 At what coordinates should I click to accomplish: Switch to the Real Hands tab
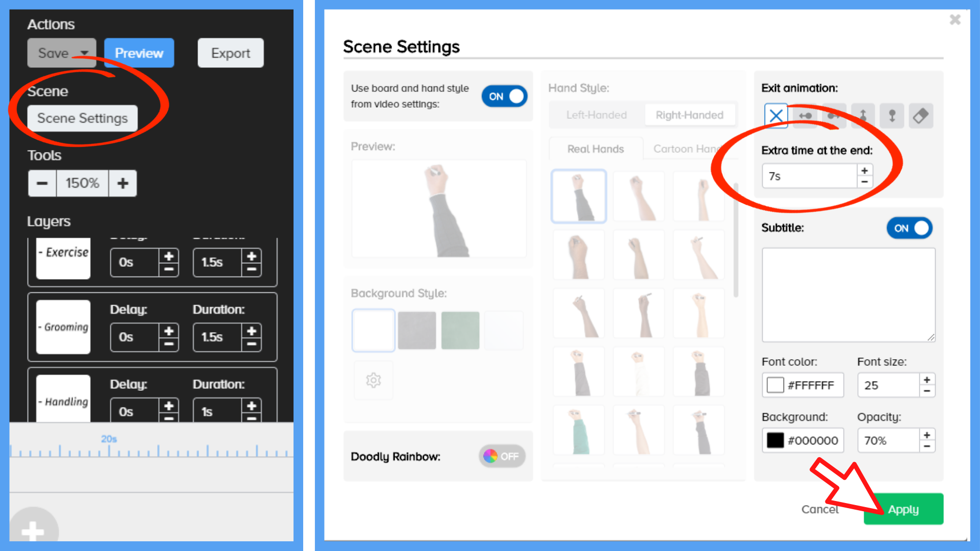tap(596, 149)
